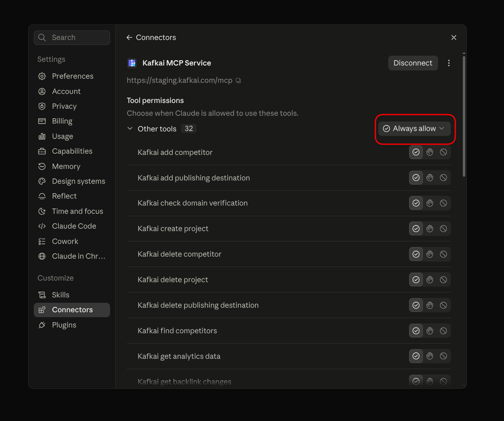This screenshot has height=421, width=504.
Task: Set Kafkai delete project to needs approval
Action: coord(430,280)
